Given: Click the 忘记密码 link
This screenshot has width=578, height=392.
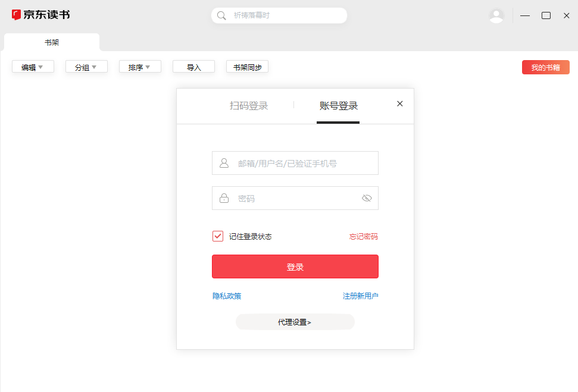Looking at the screenshot, I should point(363,236).
